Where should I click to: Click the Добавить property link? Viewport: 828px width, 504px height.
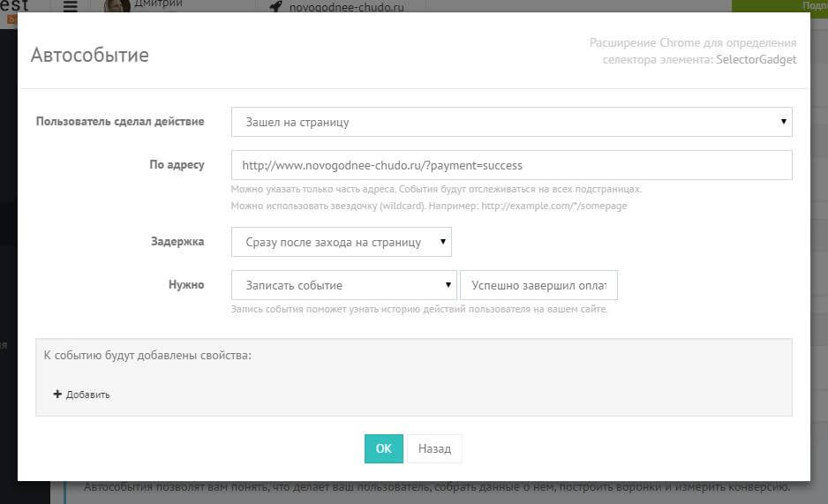(87, 395)
